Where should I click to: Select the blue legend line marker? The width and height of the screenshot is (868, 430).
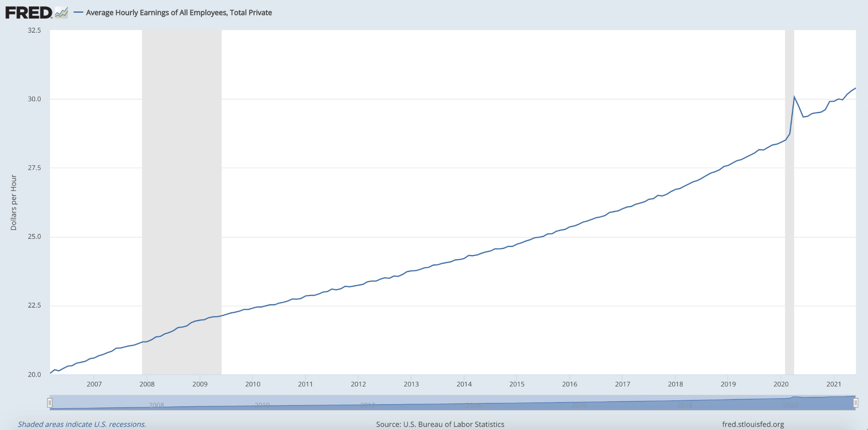click(78, 13)
